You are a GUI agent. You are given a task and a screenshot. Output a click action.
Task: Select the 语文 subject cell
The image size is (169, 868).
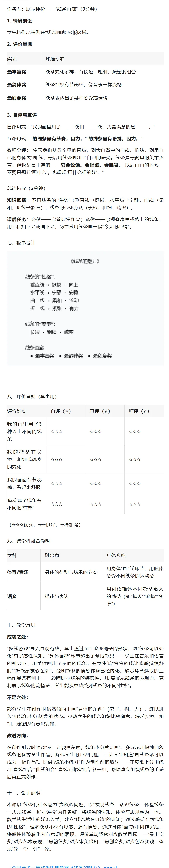point(12,596)
